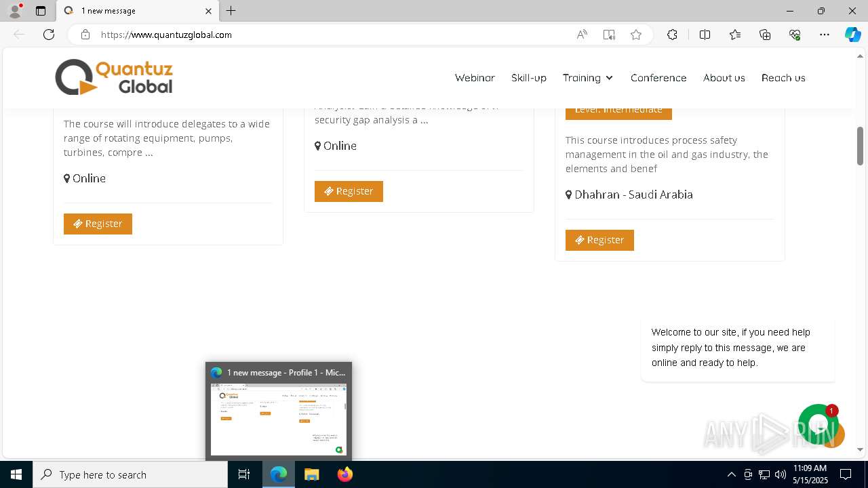Image resolution: width=868 pixels, height=488 pixels.
Task: Click the Edge window preview thumbnail
Action: point(278,420)
